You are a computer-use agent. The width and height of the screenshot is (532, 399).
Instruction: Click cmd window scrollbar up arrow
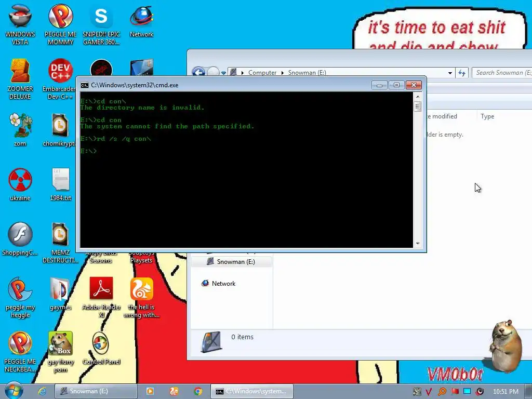click(418, 97)
